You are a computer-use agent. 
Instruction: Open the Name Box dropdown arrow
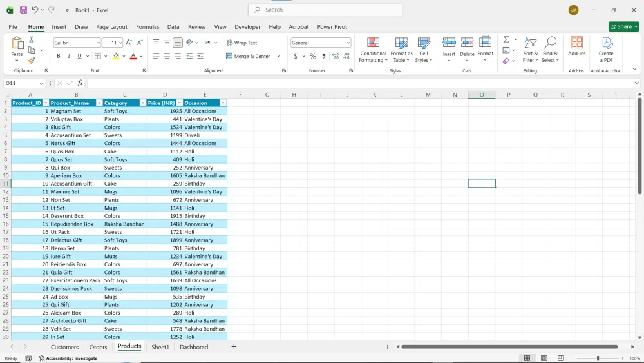pyautogui.click(x=41, y=83)
